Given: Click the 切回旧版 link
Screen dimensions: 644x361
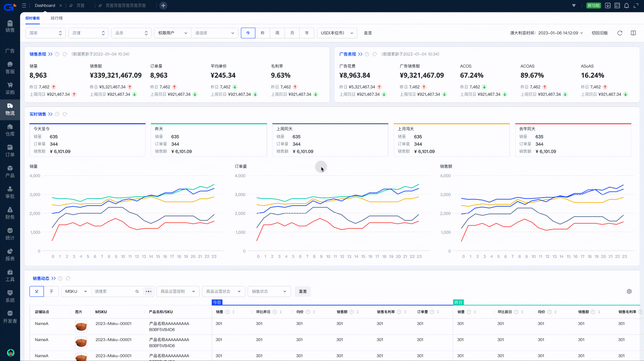Looking at the screenshot, I should tap(600, 33).
